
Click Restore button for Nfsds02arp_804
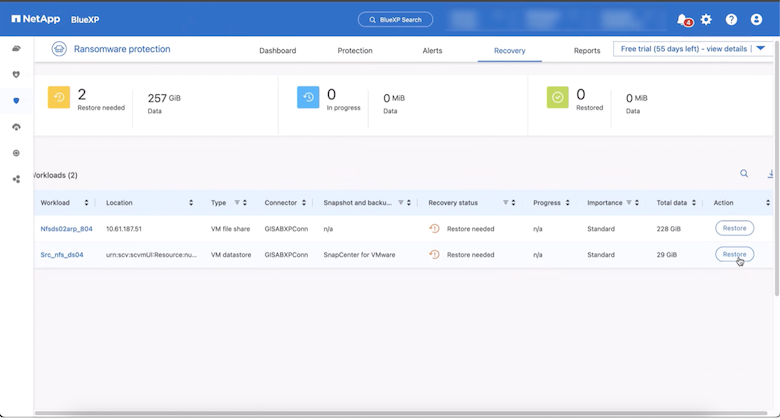(734, 228)
